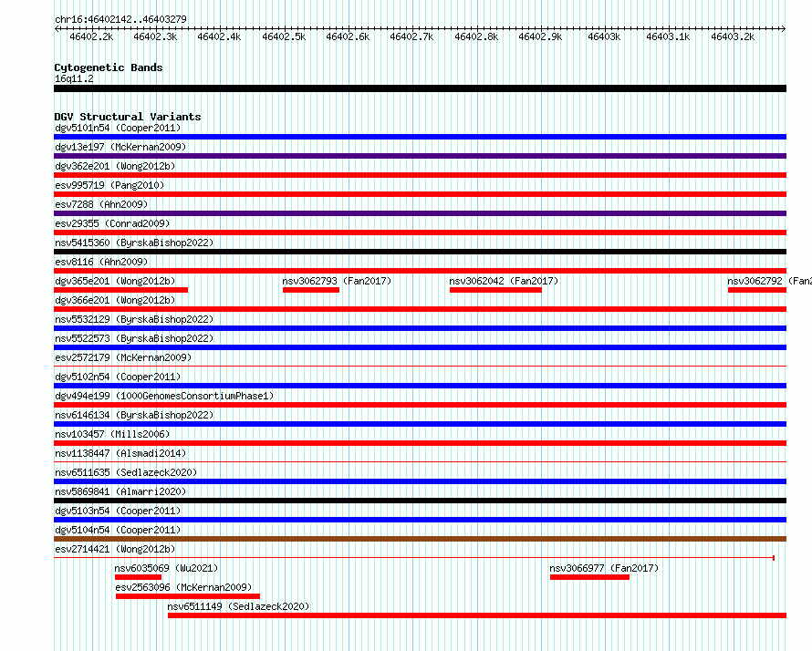
Task: Select the nsv3062793 (Fan2017) label
Action: 337,281
